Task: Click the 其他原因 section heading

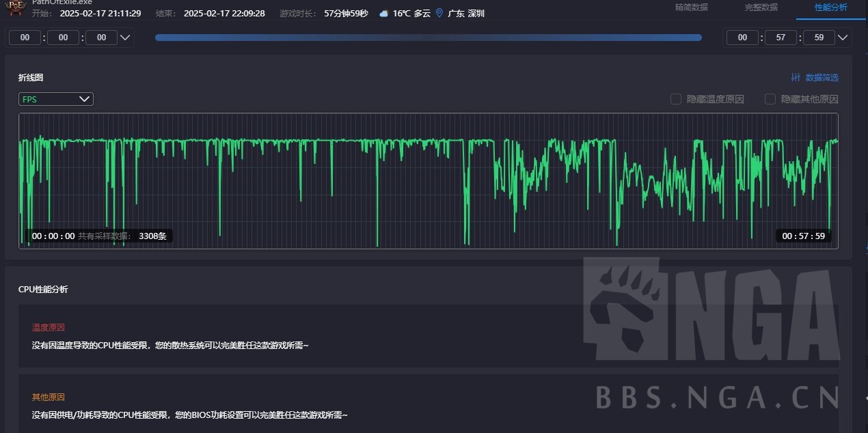Action: [47, 397]
